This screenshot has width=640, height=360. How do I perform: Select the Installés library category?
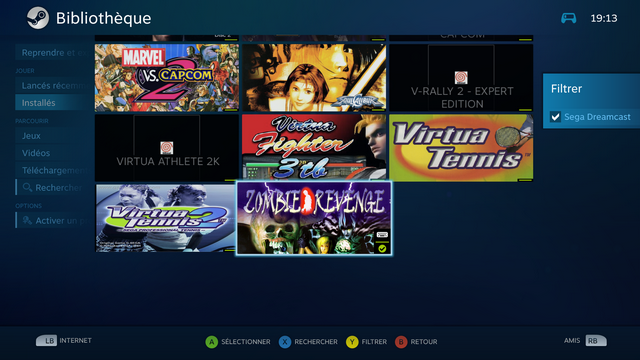click(x=54, y=102)
